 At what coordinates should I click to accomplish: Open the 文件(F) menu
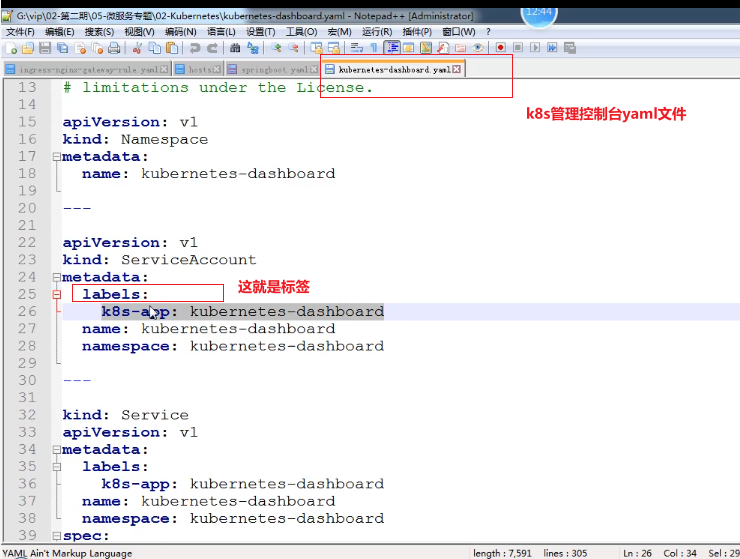click(20, 32)
